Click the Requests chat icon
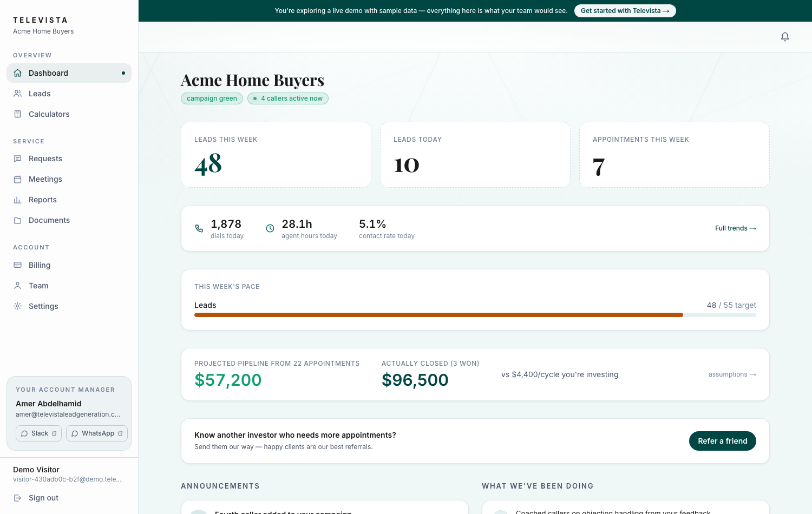Viewport: 812px width, 514px height. (x=18, y=159)
